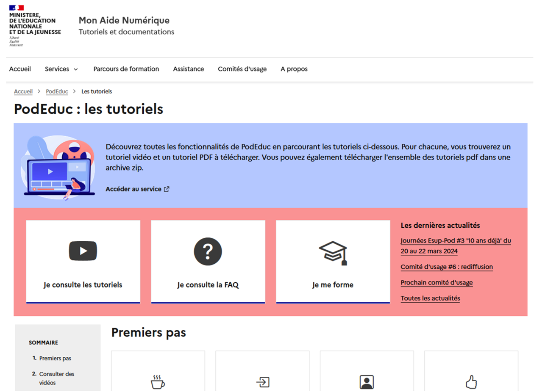
Task: Go to the Assistance menu item
Action: click(x=189, y=69)
